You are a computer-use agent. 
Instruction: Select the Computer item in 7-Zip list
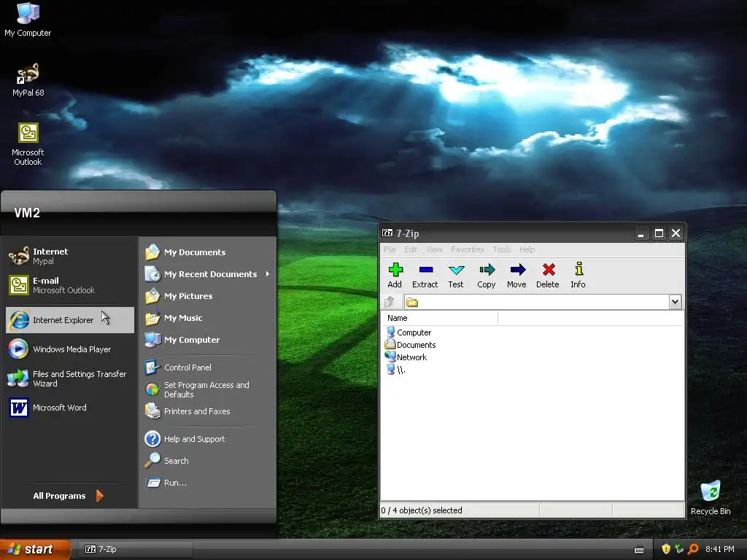tap(409, 332)
